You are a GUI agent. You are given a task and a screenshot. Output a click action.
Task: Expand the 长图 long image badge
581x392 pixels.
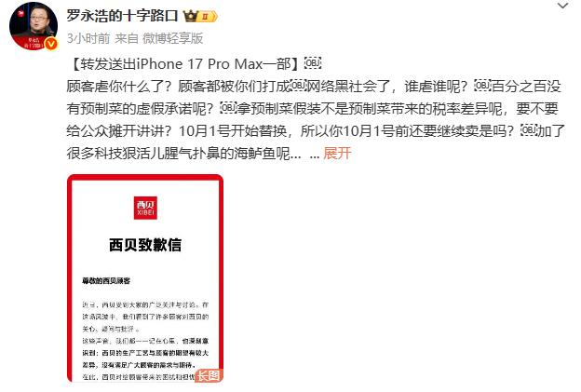point(209,375)
